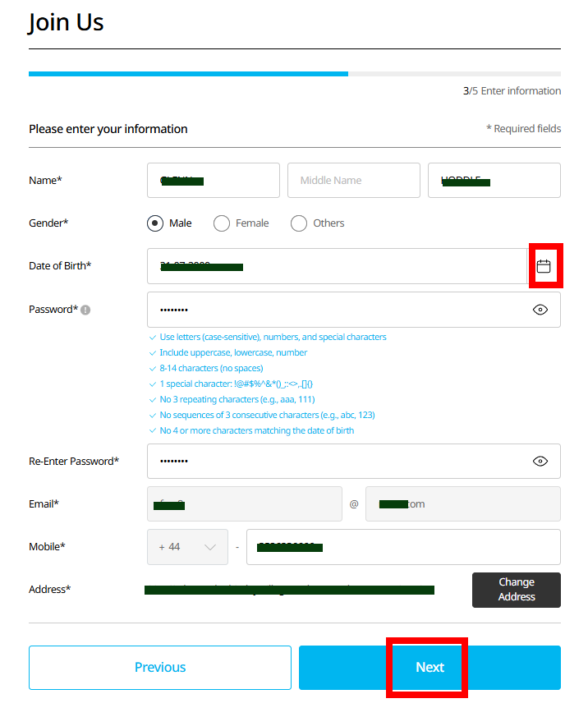Click the Middle Name input field
This screenshot has width=588, height=717.
(353, 181)
